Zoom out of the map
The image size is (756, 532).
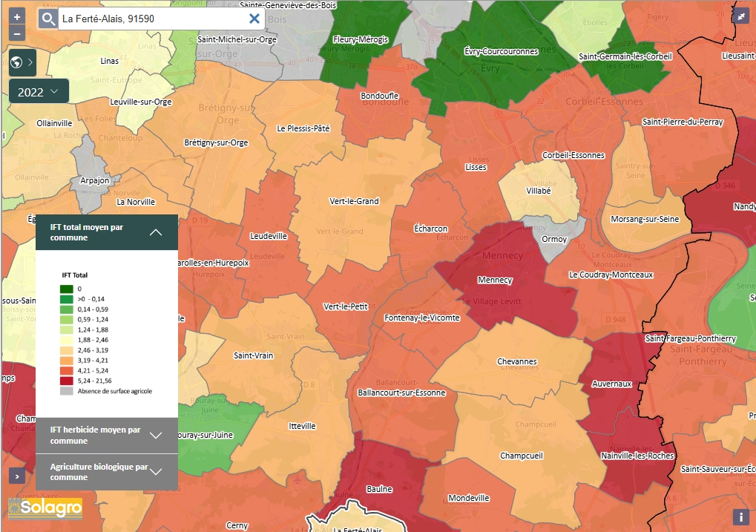(x=17, y=33)
